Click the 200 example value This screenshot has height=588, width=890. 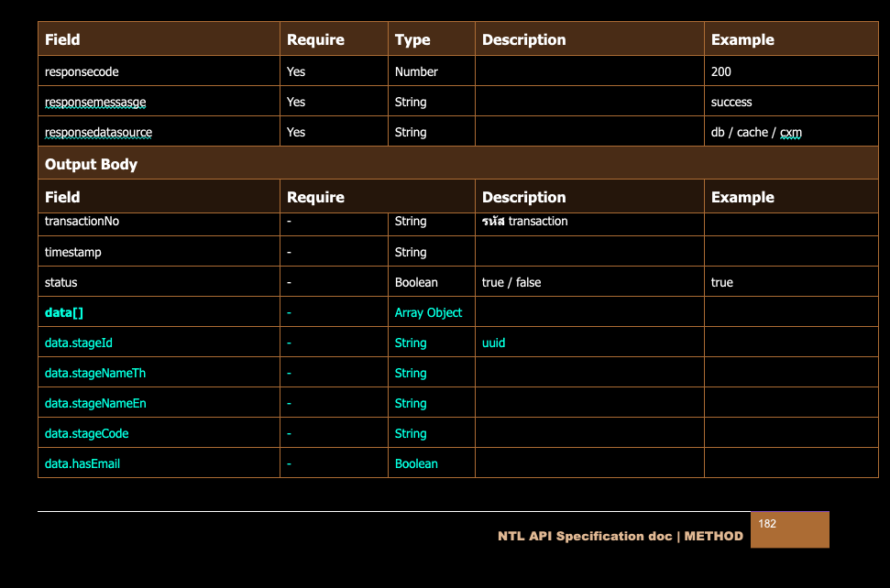(x=721, y=71)
